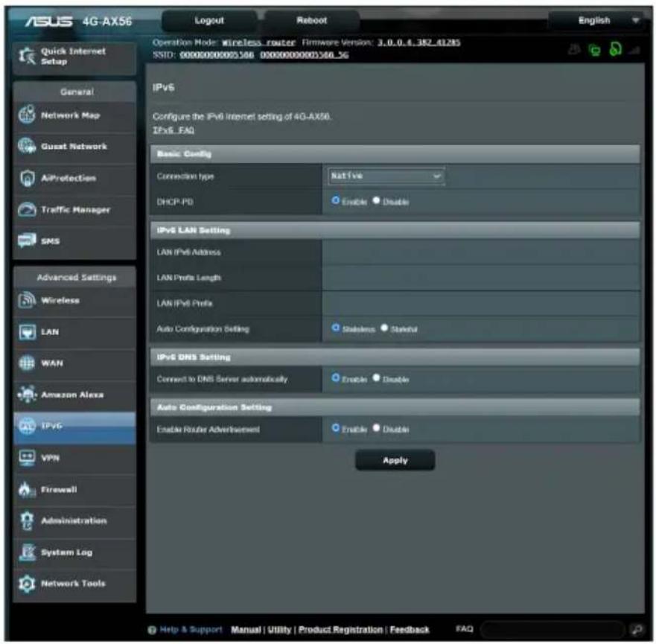656x644 pixels.
Task: Click the Amazon Alexa icon
Action: point(28,395)
